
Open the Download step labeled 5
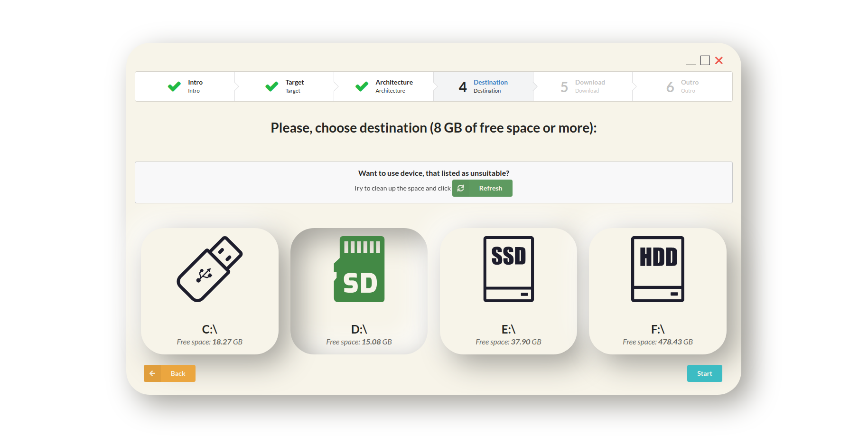click(583, 86)
